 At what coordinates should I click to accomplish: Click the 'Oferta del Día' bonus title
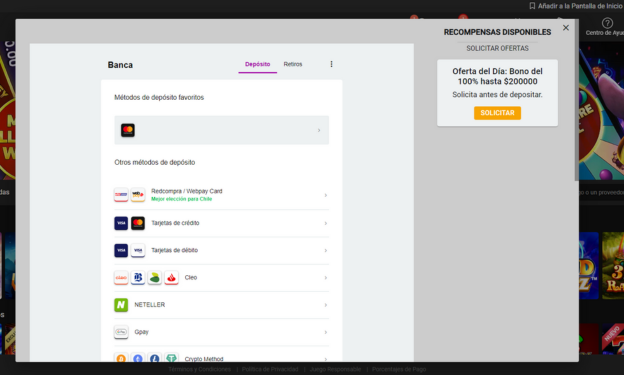(497, 76)
